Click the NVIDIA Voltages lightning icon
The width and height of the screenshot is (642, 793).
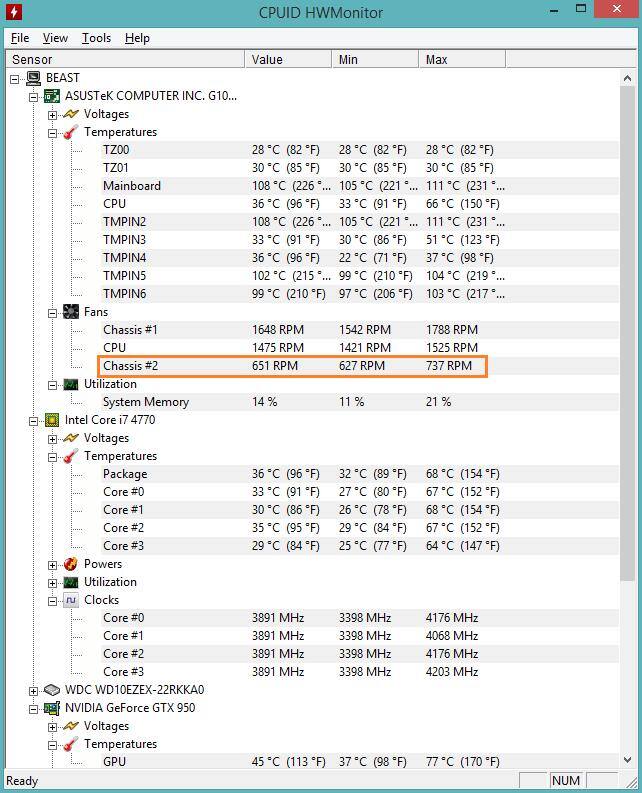click(71, 727)
